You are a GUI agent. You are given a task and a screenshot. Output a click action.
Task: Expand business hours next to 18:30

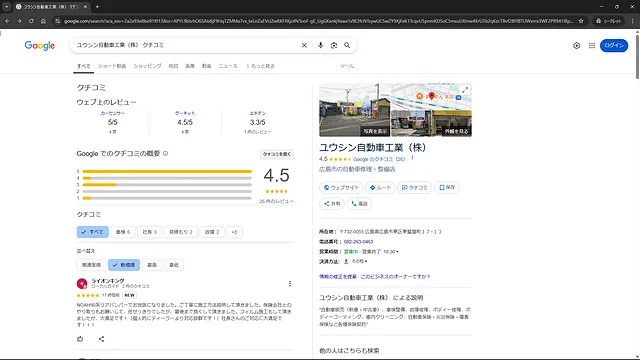coord(398,252)
